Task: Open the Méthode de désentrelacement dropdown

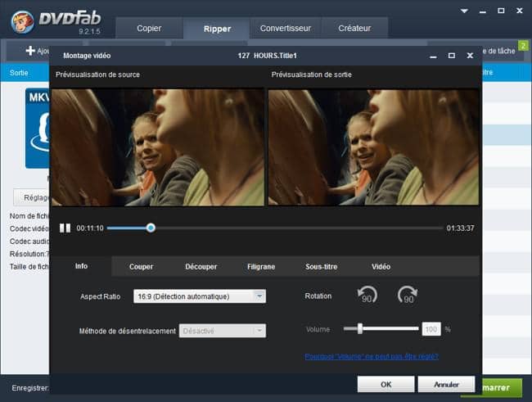Action: [x=223, y=331]
